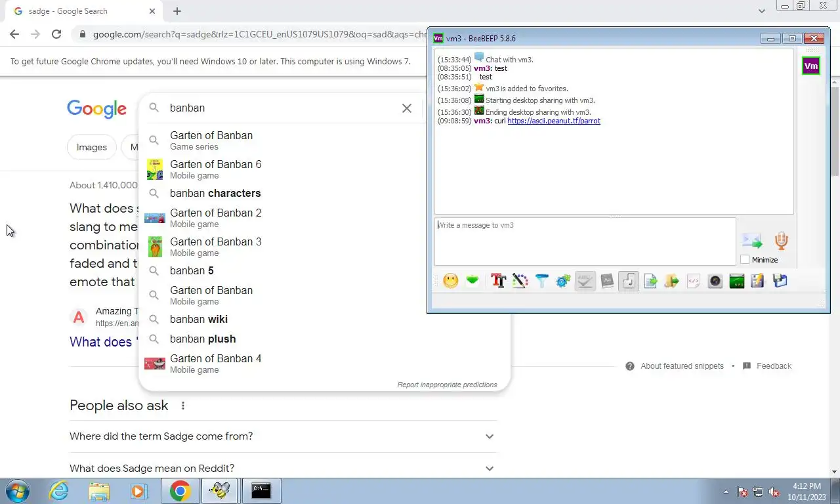840x504 pixels.
Task: Send the message with envelope arrow icon
Action: click(752, 241)
